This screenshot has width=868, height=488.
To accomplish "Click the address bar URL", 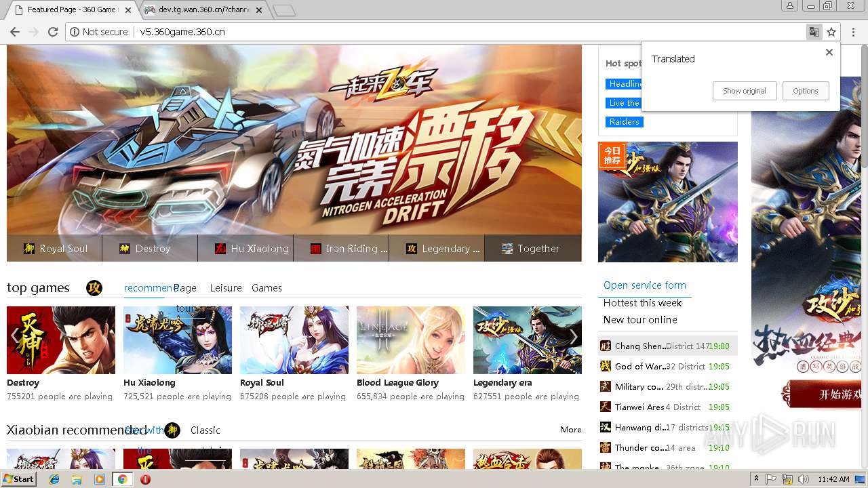I will 182,32.
